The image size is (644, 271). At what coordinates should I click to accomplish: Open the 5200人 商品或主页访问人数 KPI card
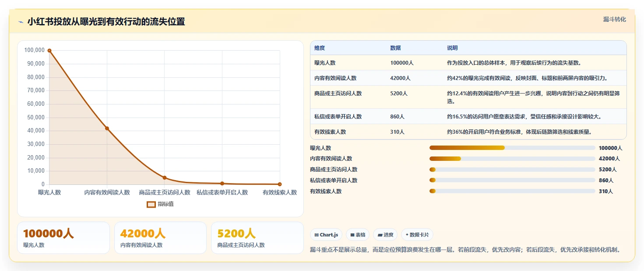click(x=257, y=238)
